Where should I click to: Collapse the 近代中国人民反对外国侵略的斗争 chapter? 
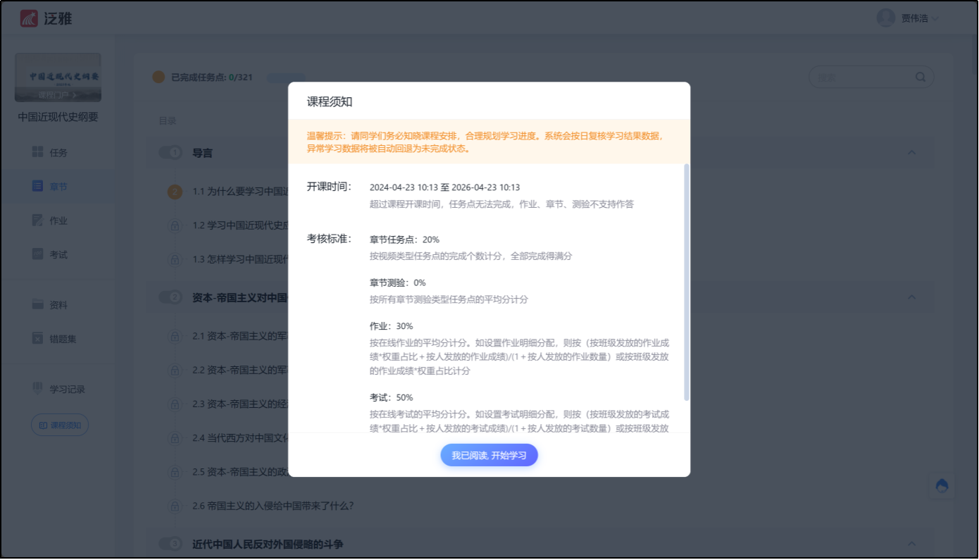click(912, 544)
